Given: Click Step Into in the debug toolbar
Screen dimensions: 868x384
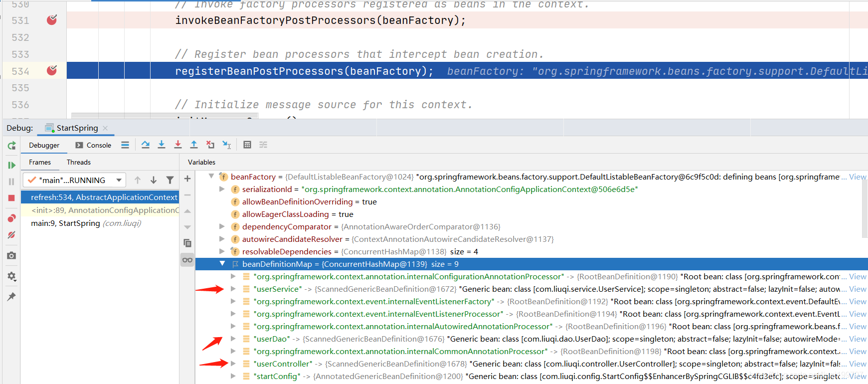Looking at the screenshot, I should tap(162, 145).
